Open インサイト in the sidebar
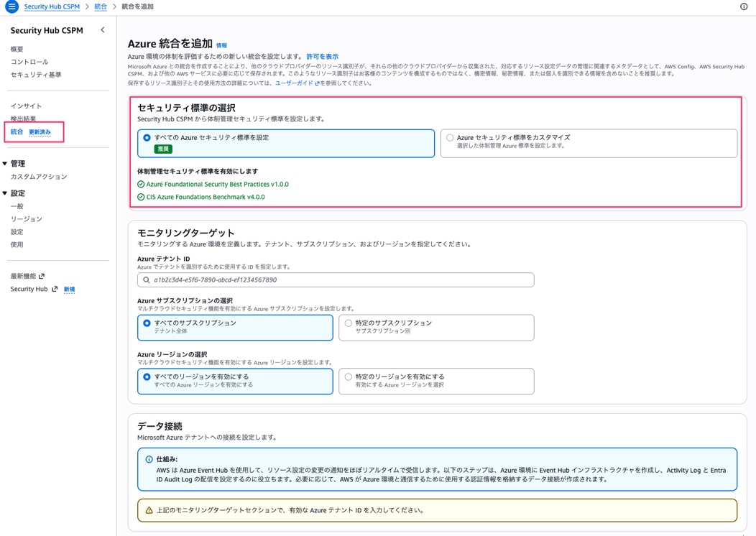 pos(26,106)
